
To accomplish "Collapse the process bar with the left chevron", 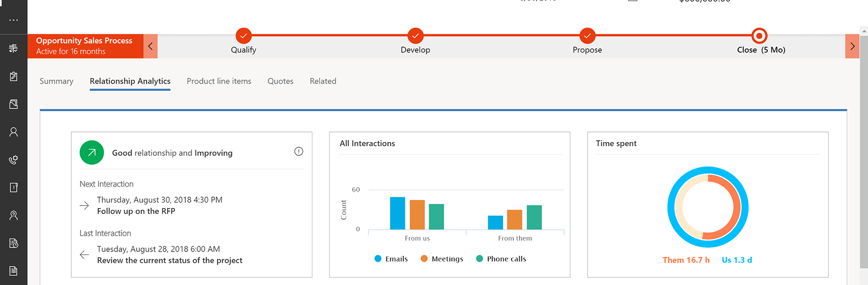I will (x=150, y=46).
